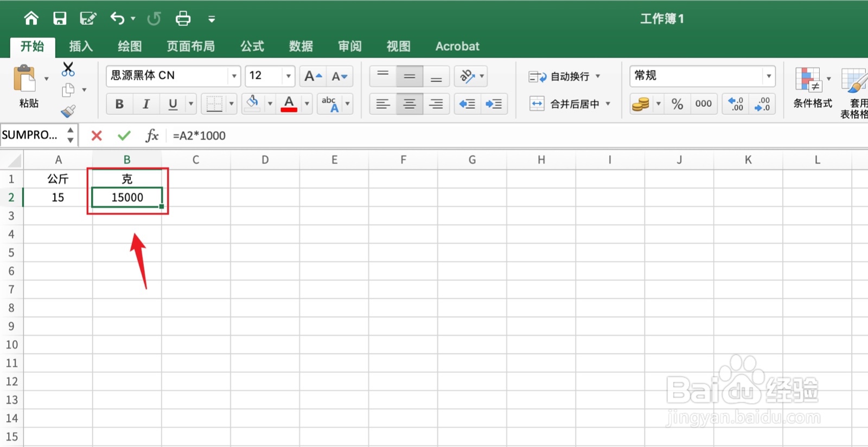
Task: Switch to 数据 Data tab
Action: pos(301,47)
